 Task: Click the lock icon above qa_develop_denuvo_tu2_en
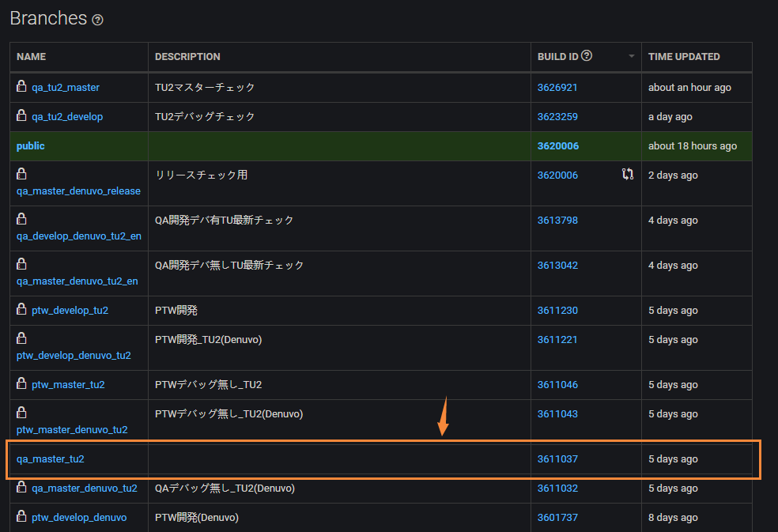[x=21, y=219]
